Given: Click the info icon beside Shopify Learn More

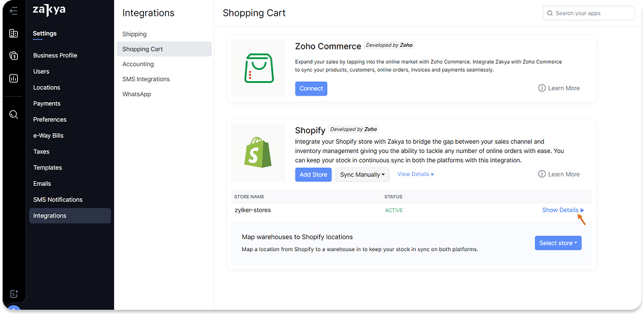Looking at the screenshot, I should 542,174.
